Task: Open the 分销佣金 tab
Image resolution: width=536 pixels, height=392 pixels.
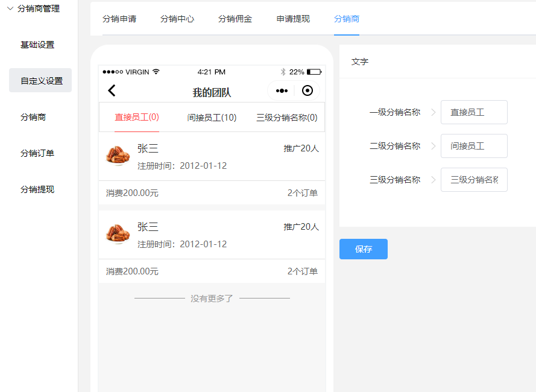Action: point(235,19)
